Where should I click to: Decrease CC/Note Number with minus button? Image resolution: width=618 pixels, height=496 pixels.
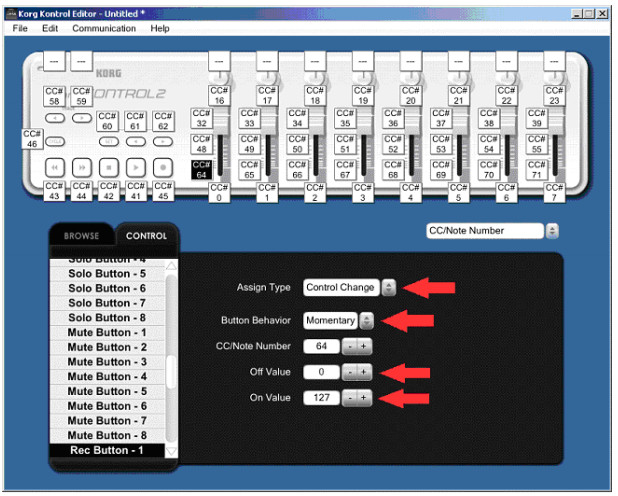click(x=350, y=347)
